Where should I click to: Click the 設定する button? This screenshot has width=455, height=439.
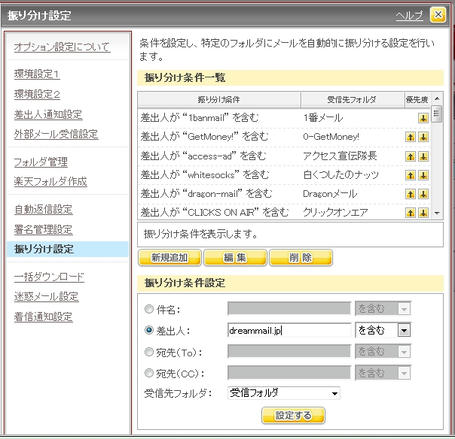coord(293,415)
